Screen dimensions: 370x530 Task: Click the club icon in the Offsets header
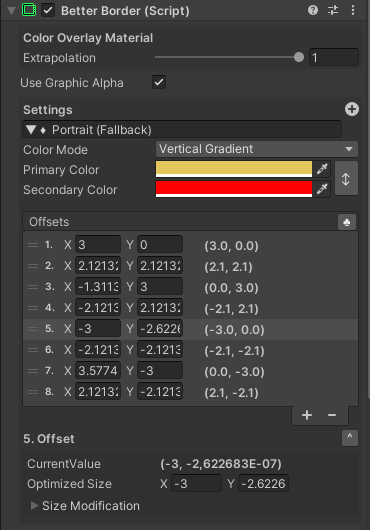(347, 222)
